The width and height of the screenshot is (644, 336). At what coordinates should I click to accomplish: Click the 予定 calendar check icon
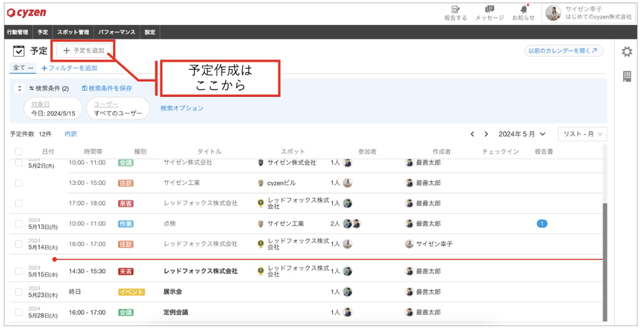click(19, 50)
